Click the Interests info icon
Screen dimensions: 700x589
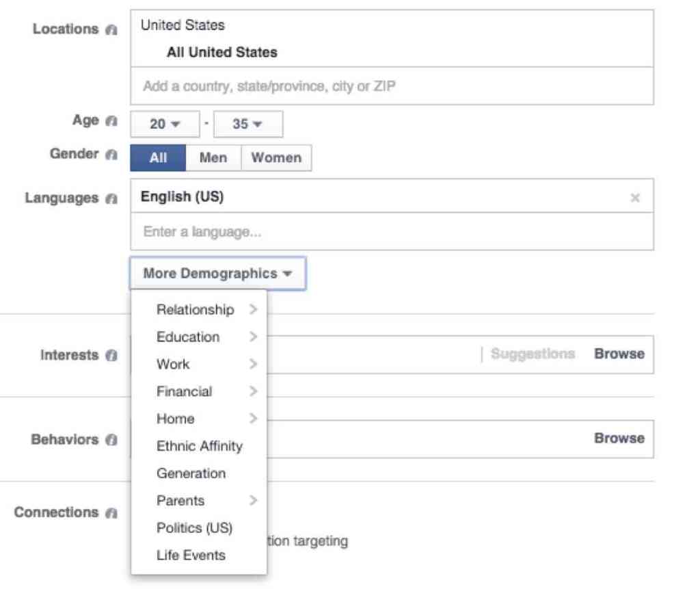pyautogui.click(x=112, y=356)
